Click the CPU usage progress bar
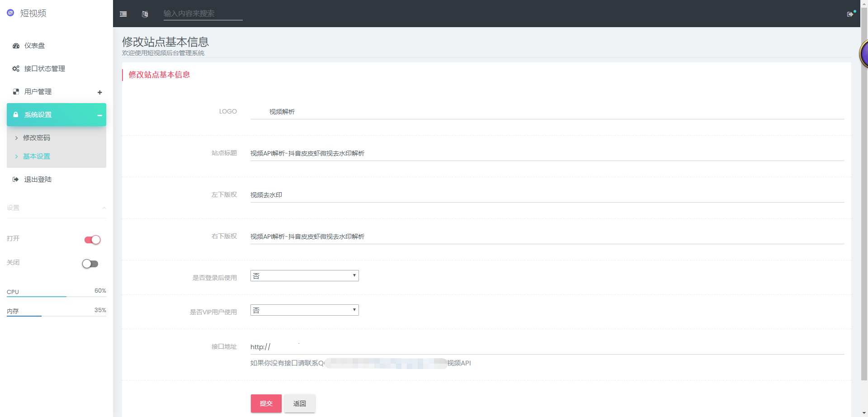The width and height of the screenshot is (868, 417). (56, 297)
